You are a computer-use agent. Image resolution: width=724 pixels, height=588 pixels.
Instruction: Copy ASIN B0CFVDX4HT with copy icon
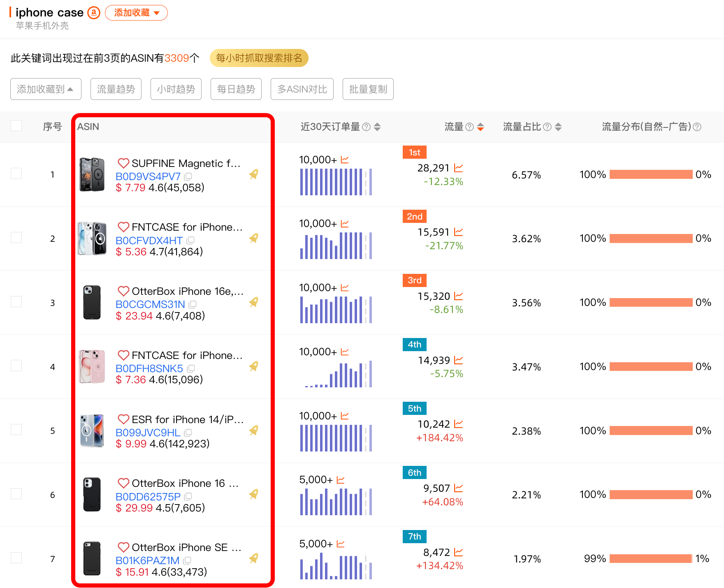[x=190, y=240]
